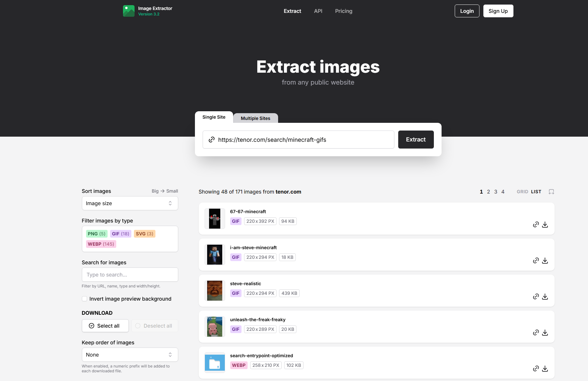Reverse the Big to Small sort direction
The width and height of the screenshot is (588, 381).
[x=165, y=191]
